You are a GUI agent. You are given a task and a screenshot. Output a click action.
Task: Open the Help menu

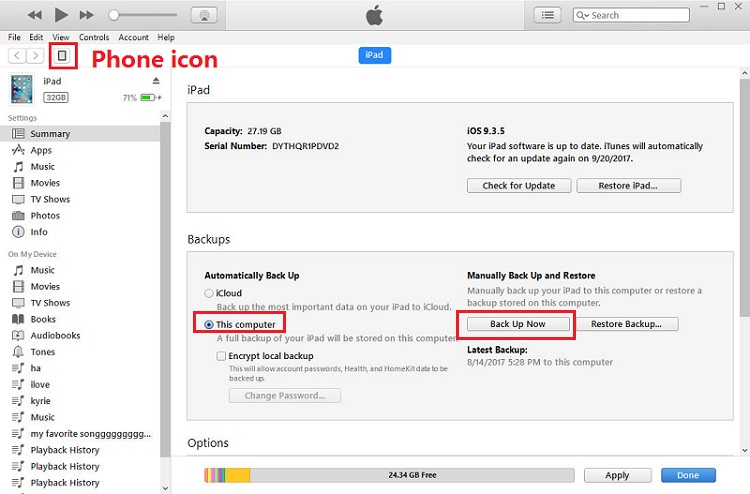[166, 37]
